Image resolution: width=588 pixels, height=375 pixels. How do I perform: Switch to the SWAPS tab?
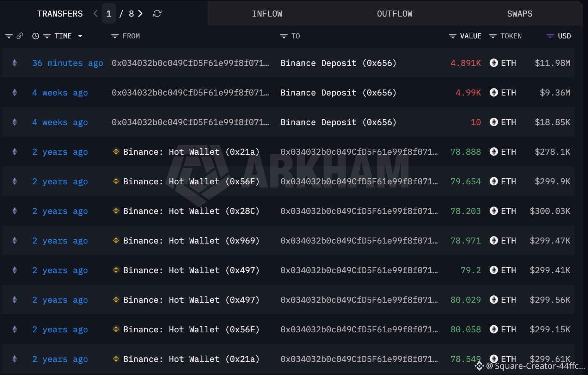point(520,14)
